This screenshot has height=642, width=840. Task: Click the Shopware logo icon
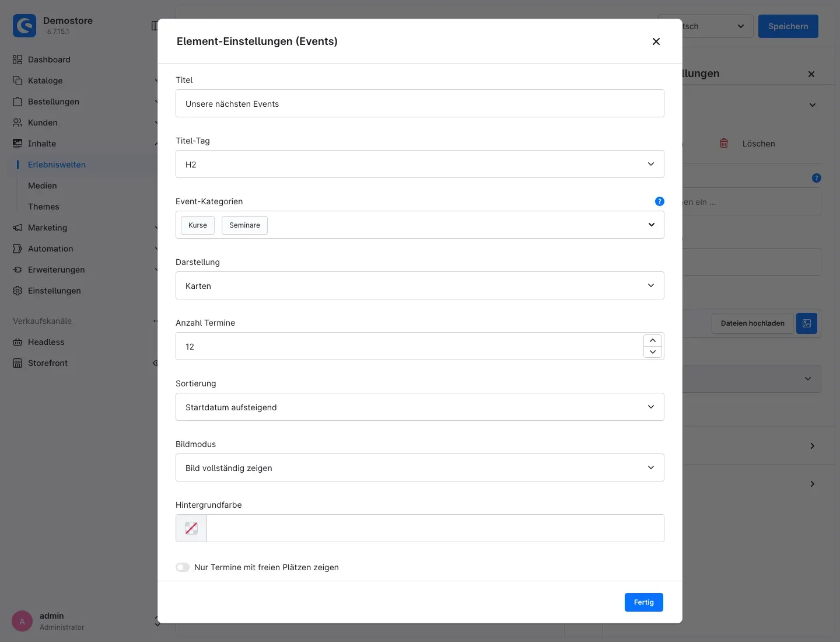pyautogui.click(x=24, y=26)
